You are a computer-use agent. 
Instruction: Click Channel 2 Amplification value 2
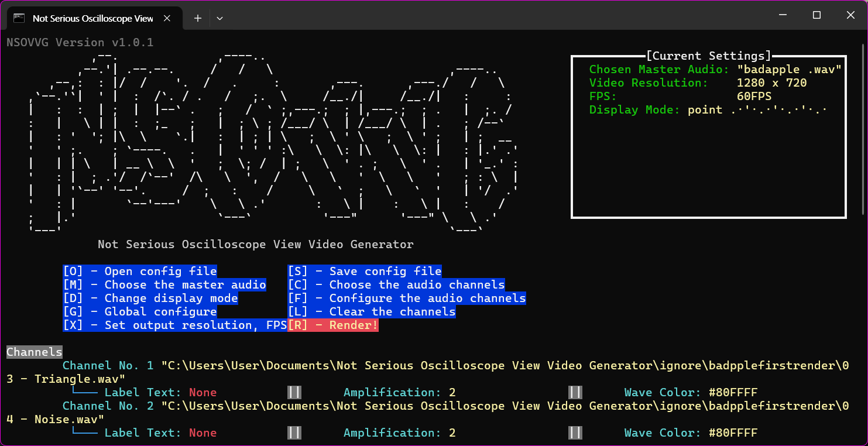[452, 433]
